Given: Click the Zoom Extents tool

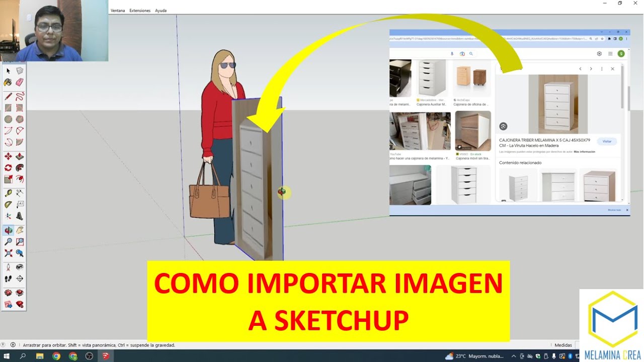Looking at the screenshot, I should [x=8, y=253].
